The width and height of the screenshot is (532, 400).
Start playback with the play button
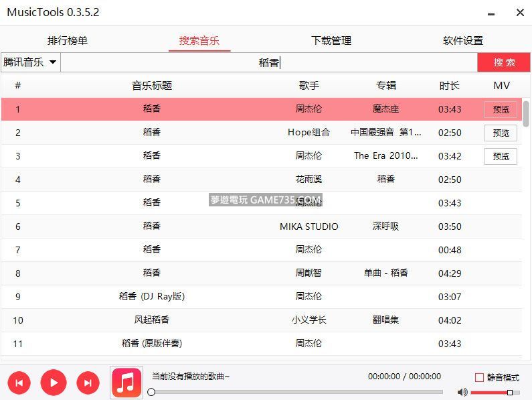[54, 383]
